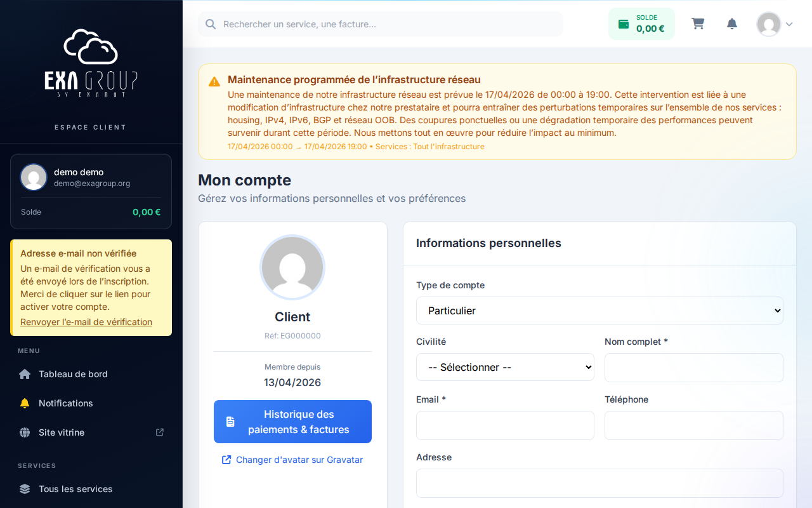Expand the user menu chevron

click(x=789, y=24)
